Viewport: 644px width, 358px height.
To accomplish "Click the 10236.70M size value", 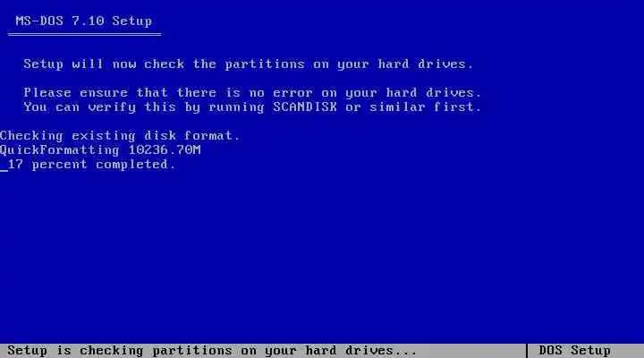I will pyautogui.click(x=165, y=150).
